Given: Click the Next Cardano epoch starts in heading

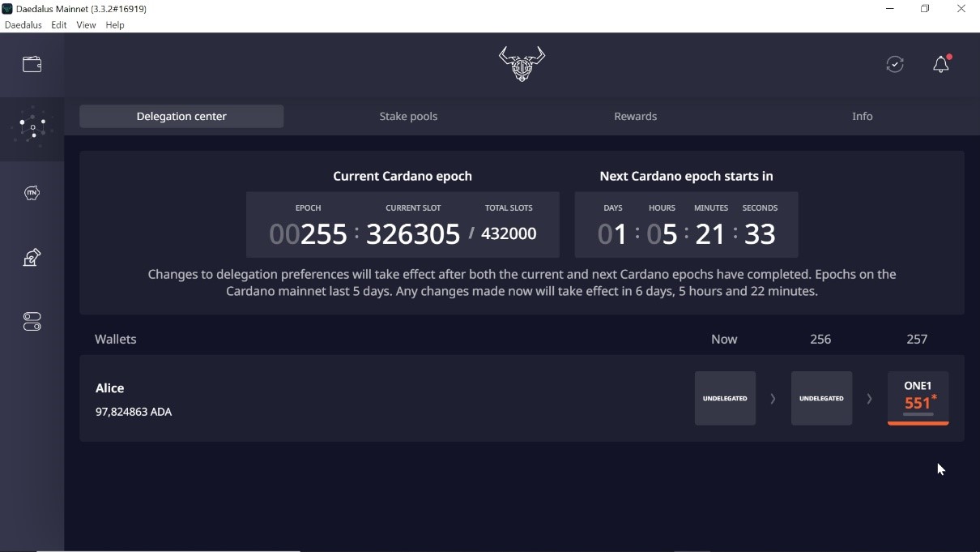Looking at the screenshot, I should click(x=687, y=176).
